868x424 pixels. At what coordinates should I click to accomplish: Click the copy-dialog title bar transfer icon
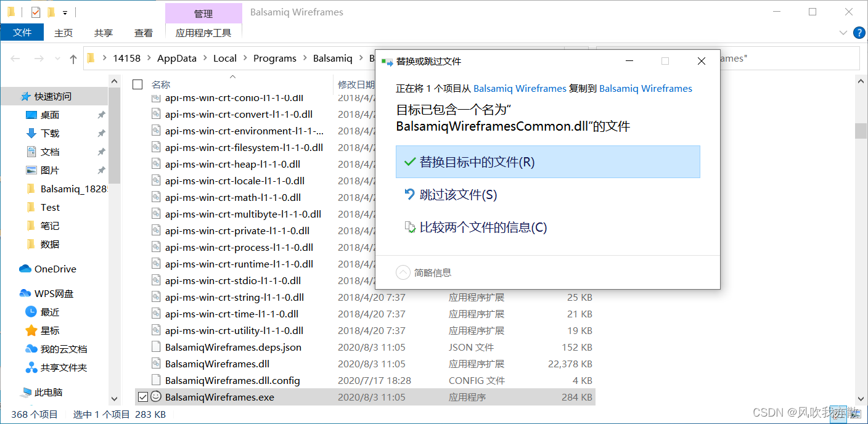(387, 62)
